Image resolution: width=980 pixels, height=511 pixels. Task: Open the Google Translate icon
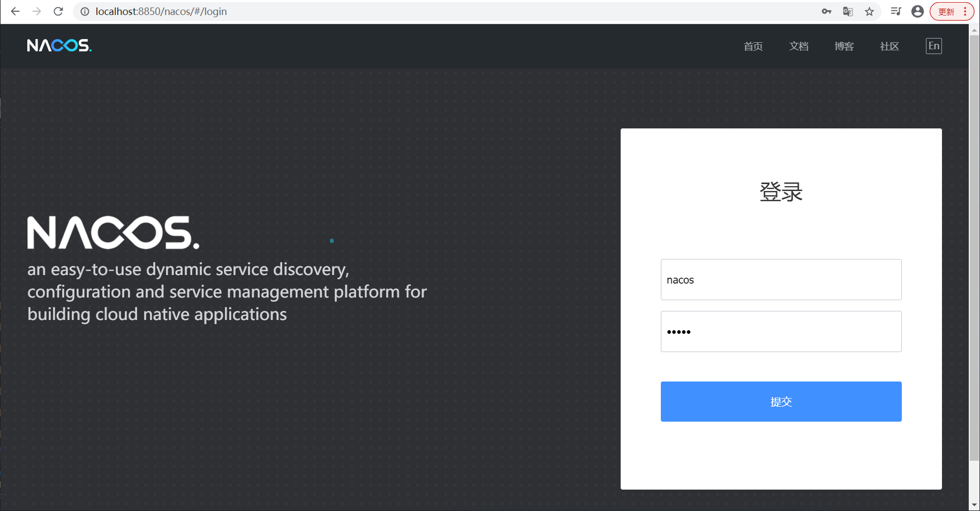click(x=848, y=11)
